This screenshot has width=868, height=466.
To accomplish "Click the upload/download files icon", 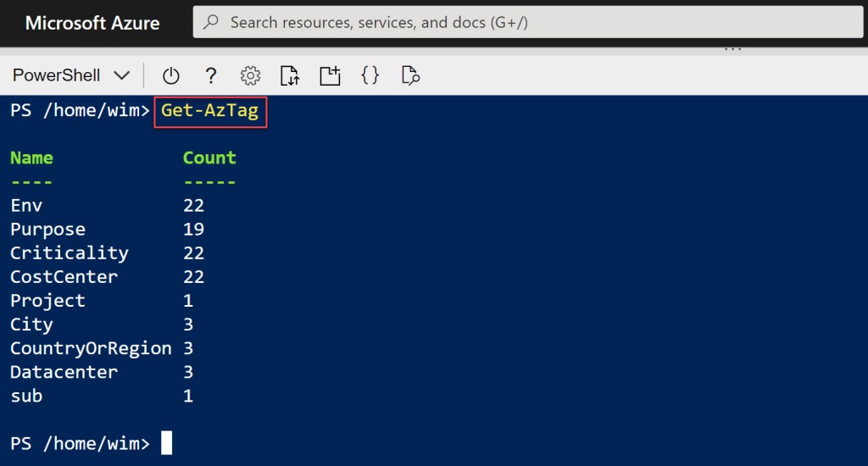I will (290, 76).
